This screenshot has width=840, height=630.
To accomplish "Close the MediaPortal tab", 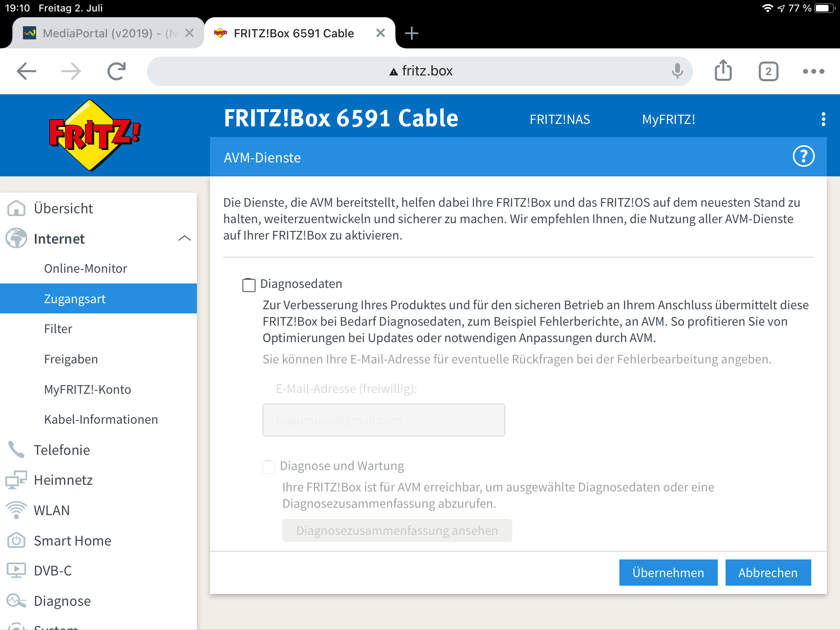I will click(x=189, y=33).
